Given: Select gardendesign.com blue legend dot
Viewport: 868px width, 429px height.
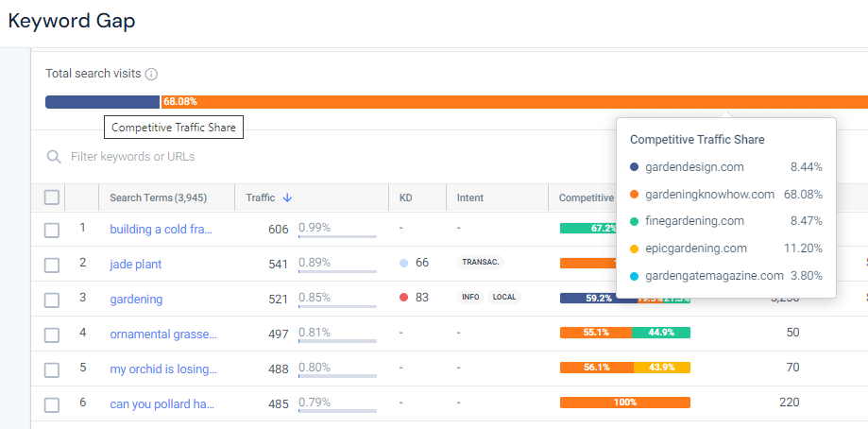Looking at the screenshot, I should [635, 166].
